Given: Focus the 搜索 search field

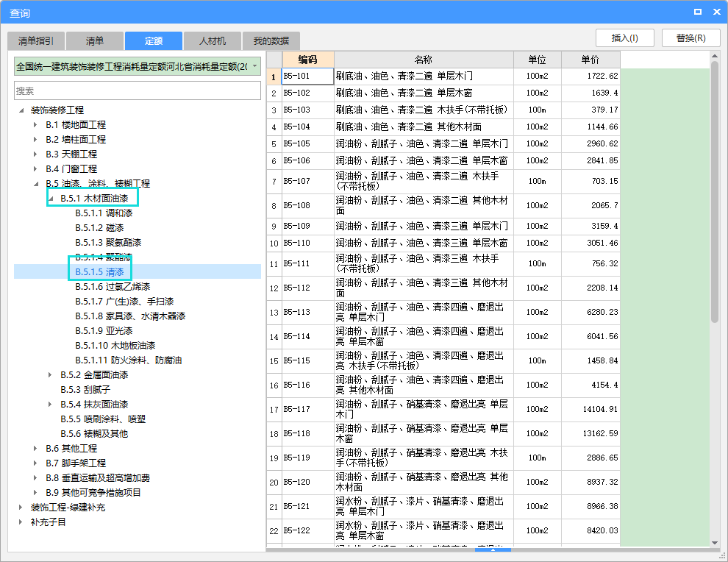Looking at the screenshot, I should click(x=138, y=90).
